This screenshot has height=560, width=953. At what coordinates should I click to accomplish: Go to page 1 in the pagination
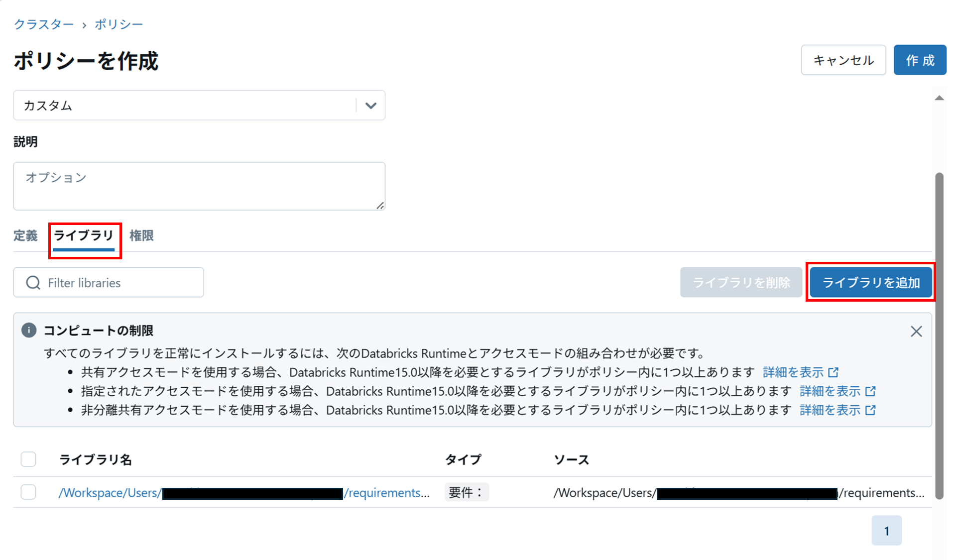click(x=886, y=531)
